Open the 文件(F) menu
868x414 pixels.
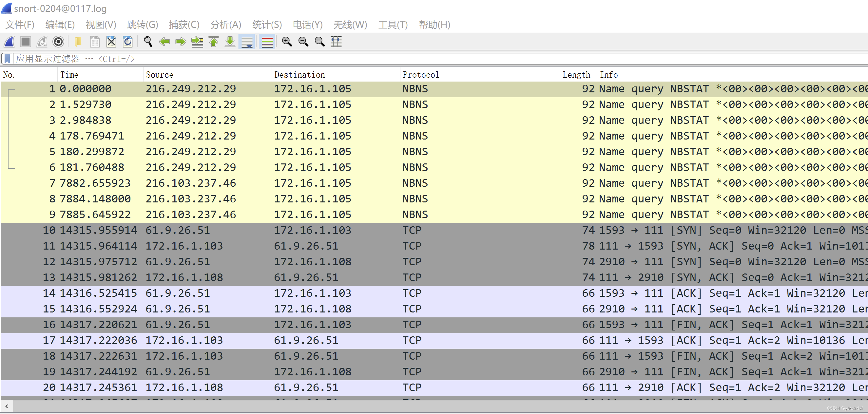coord(20,25)
